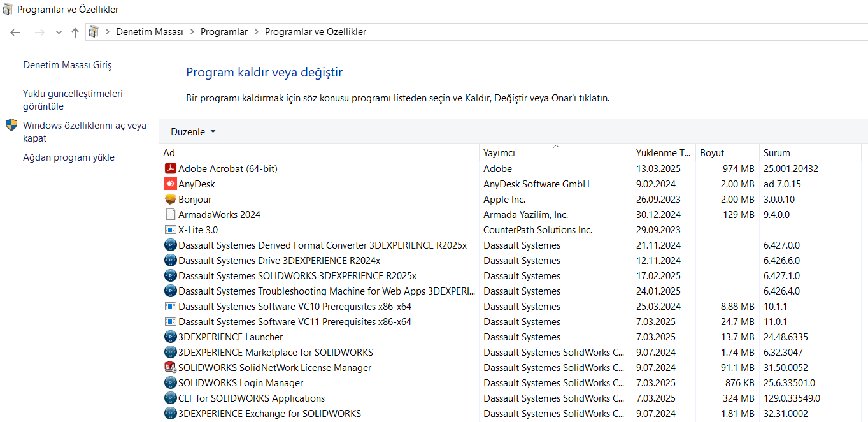Select SOLIDWORKS SolidNetWork License Manager name
The height and width of the screenshot is (422, 868).
275,368
